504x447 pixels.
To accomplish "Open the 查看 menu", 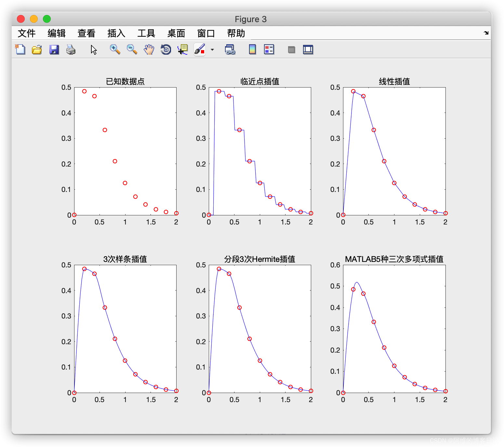I will [86, 33].
